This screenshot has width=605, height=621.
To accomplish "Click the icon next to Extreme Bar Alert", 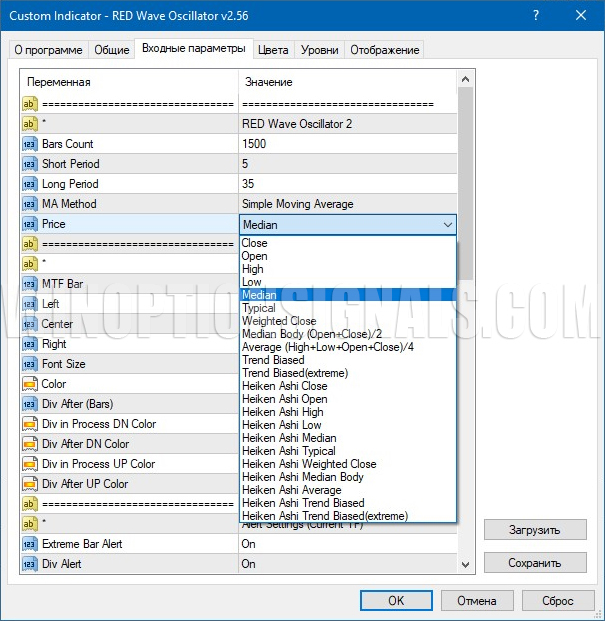I will (29, 544).
